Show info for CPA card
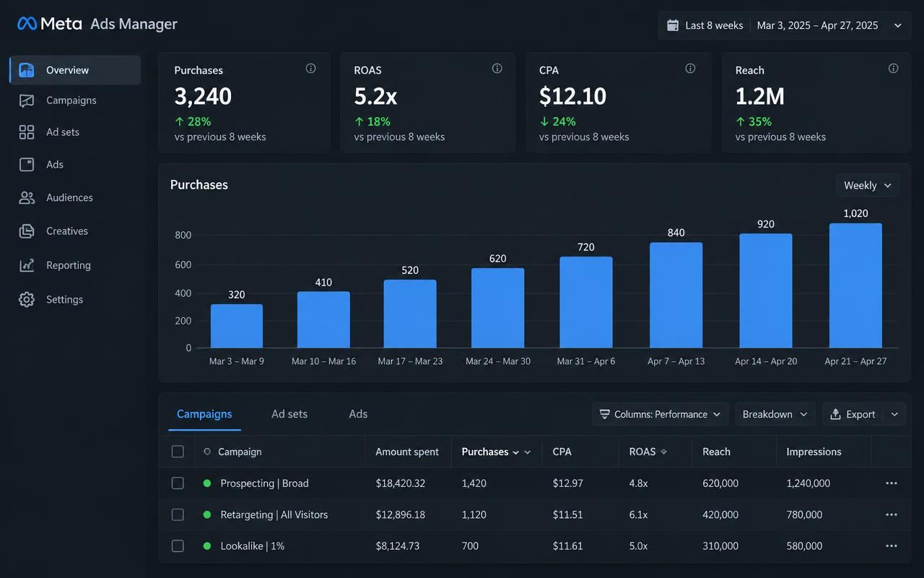924x578 pixels. 690,69
